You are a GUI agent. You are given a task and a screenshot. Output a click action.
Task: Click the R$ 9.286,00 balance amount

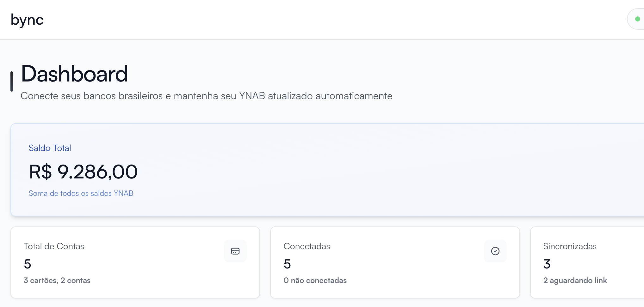[x=83, y=172]
